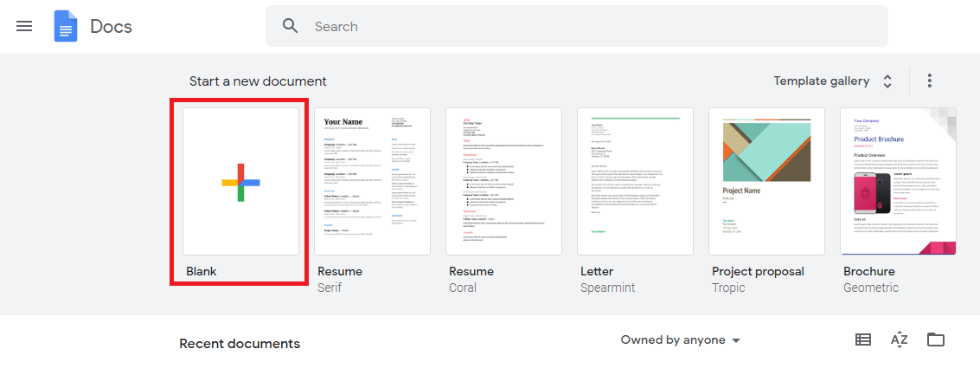The image size is (980, 375).
Task: Click the blue Docs logo icon
Action: (66, 26)
